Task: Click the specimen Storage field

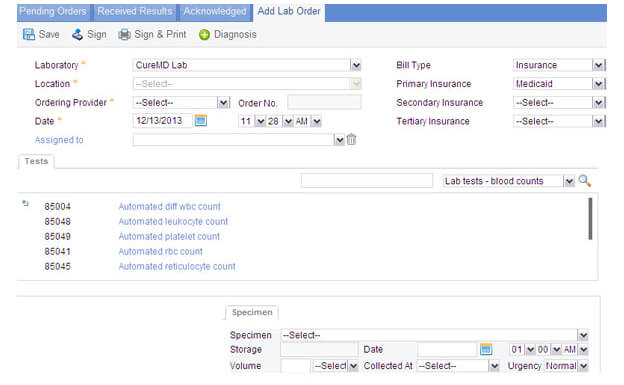Action: pos(319,350)
